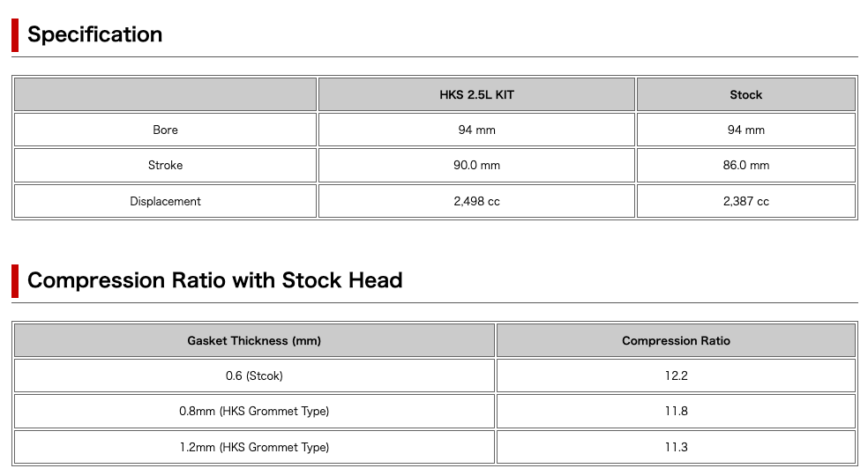Click the Stock column header
868x476 pixels.
pos(745,94)
